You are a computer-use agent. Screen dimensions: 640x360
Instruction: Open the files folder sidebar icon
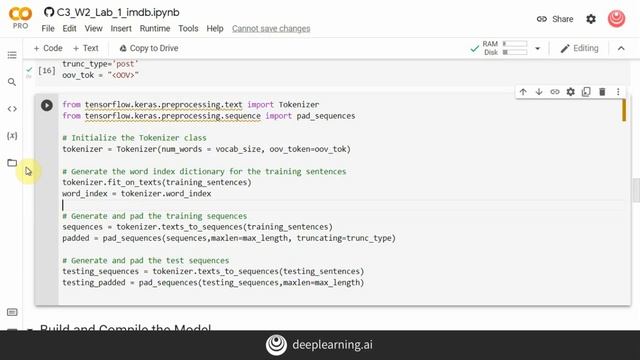coord(12,163)
